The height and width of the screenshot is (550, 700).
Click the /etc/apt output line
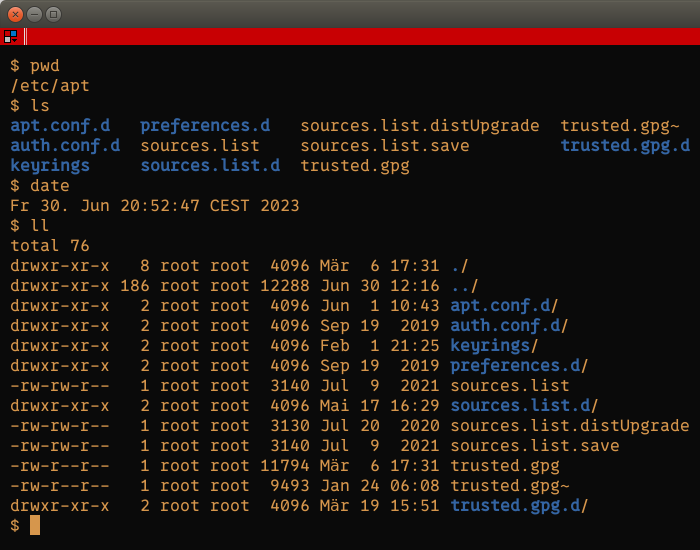(50, 86)
